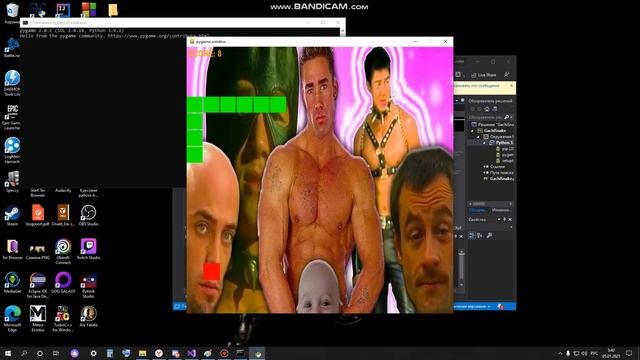Image resolution: width=640 pixels, height=360 pixels.
Task: Open the notification center icon
Action: click(x=629, y=353)
